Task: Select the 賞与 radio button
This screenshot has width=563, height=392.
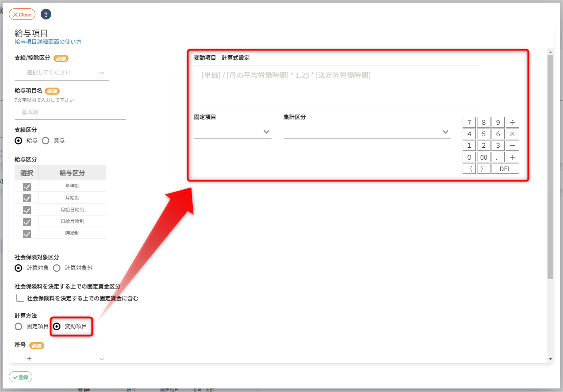Action: click(x=45, y=141)
